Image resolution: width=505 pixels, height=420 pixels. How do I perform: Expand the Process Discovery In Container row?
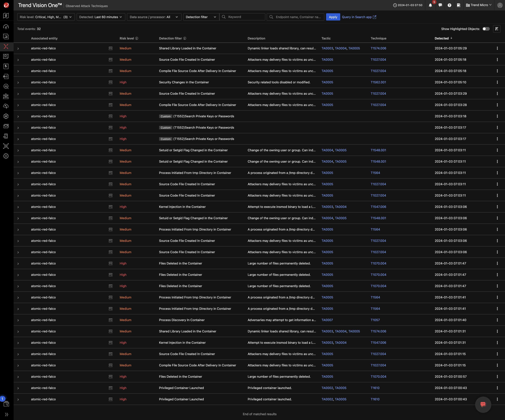(x=18, y=320)
